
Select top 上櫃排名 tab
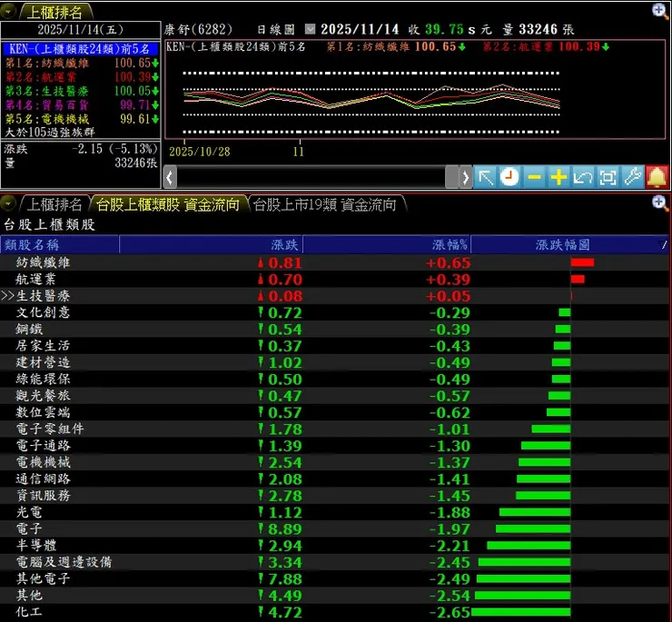[x=54, y=12]
